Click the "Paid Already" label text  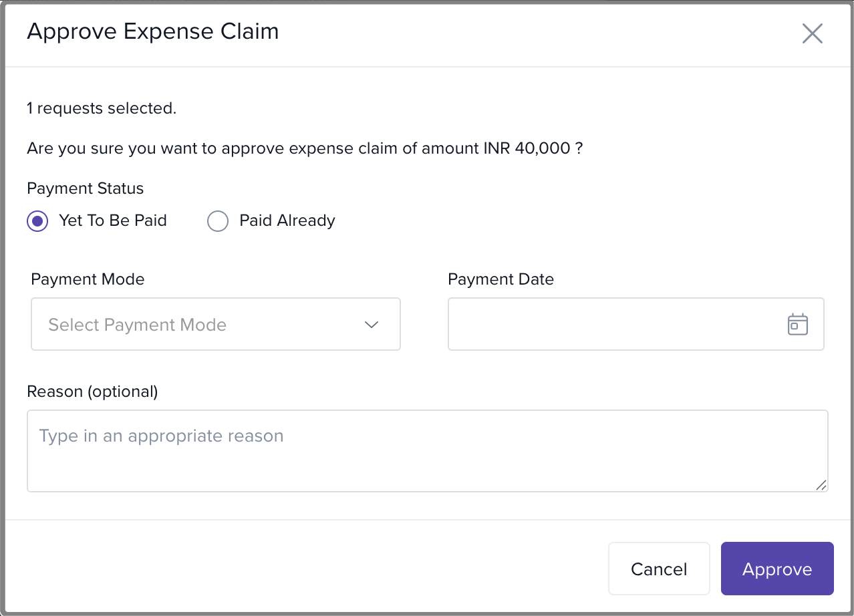(287, 221)
